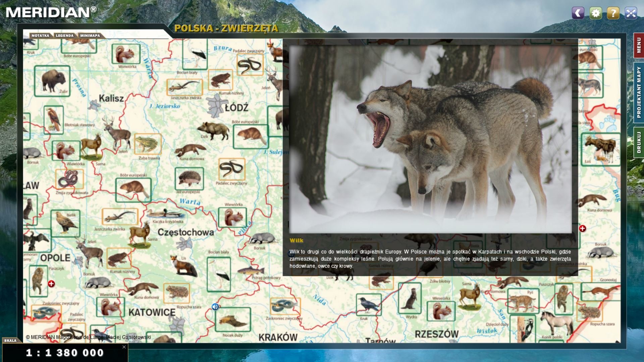This screenshot has height=362, width=644.
Task: Select the Błotniak stawowy bird icon
Action: (54, 120)
